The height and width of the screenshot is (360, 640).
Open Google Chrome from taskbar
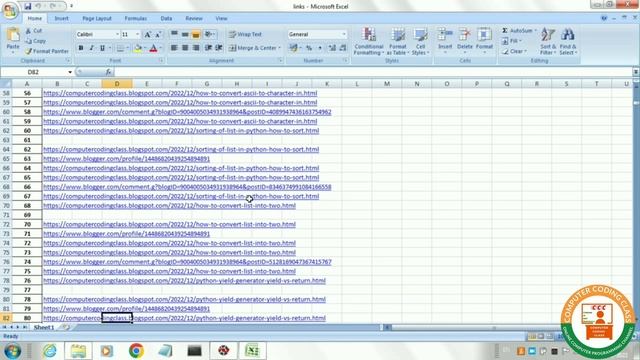136,351
